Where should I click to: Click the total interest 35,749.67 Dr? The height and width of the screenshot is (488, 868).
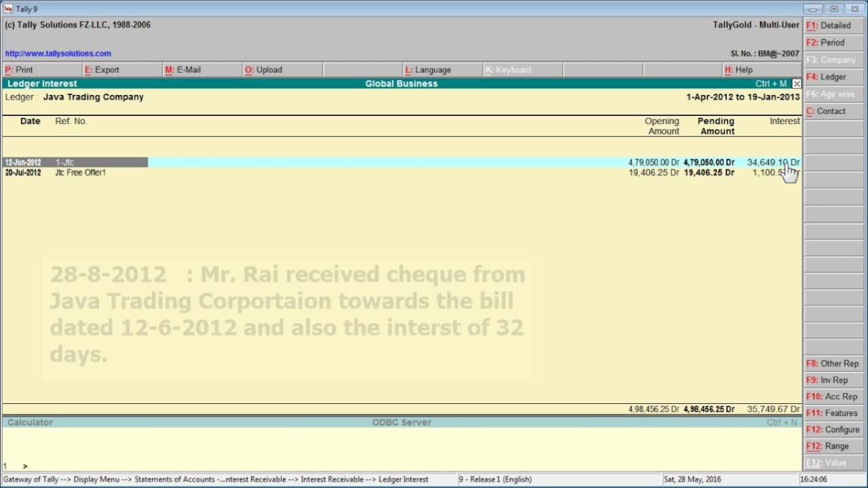[x=773, y=409]
